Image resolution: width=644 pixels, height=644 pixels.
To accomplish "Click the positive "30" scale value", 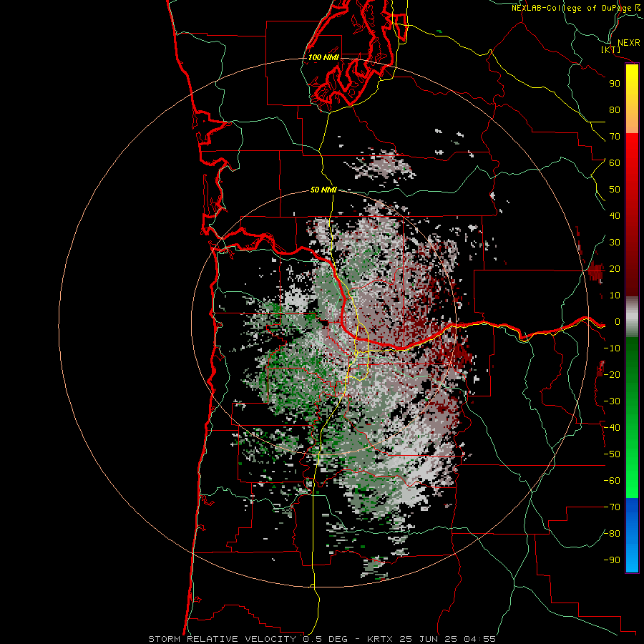I will coord(615,243).
